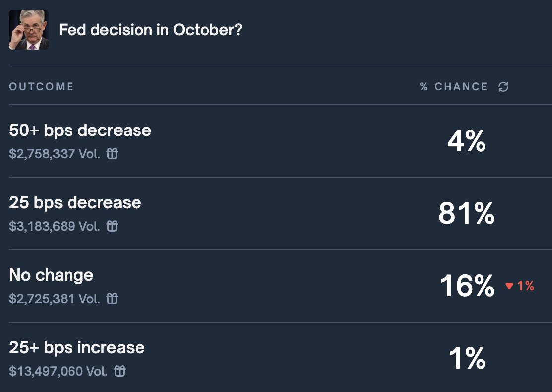Click the 16% chance value
This screenshot has height=392, width=552.
click(467, 286)
